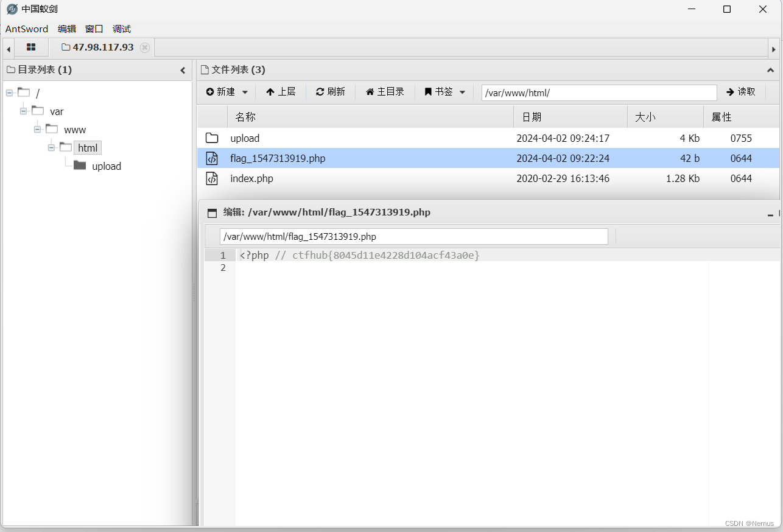
Task: Open the 新建 dropdown arrow
Action: (x=245, y=93)
